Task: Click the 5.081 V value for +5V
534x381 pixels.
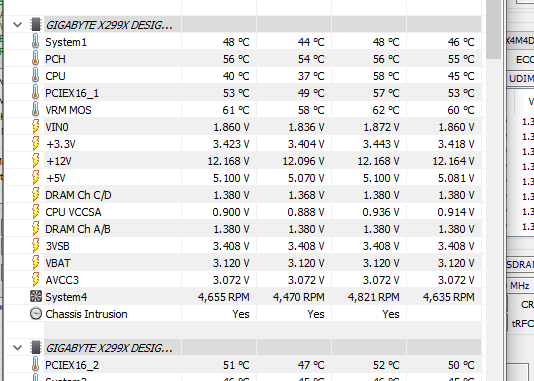Action: point(456,178)
